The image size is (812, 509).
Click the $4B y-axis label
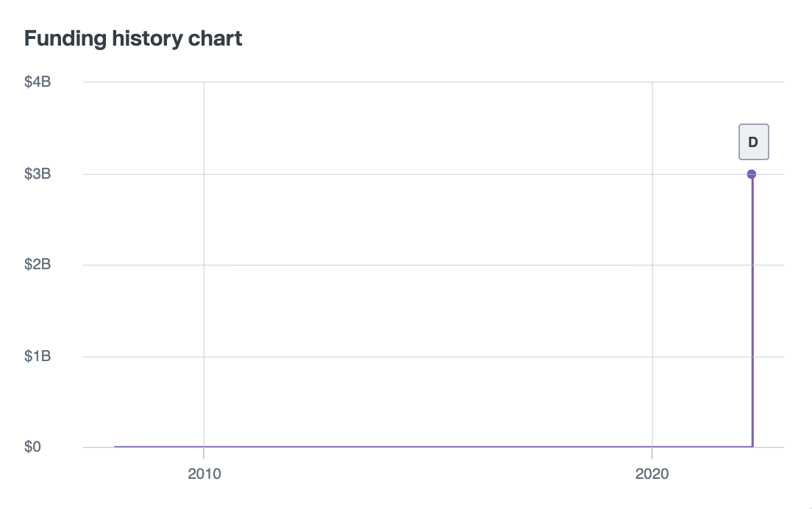(x=37, y=82)
